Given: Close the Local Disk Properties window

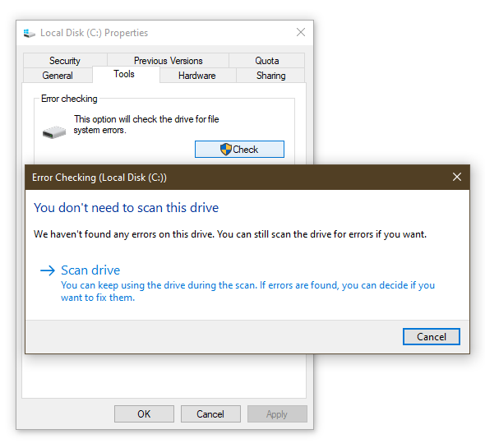Looking at the screenshot, I should tap(301, 32).
